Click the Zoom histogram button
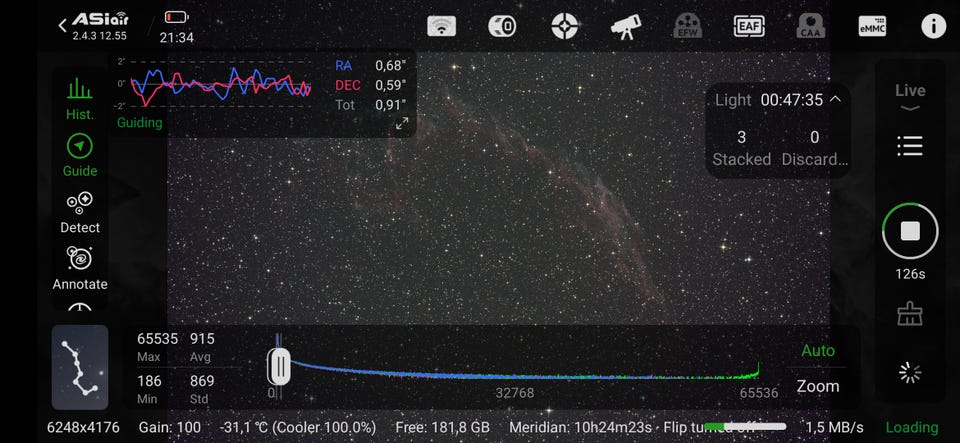This screenshot has width=960, height=443. (x=817, y=386)
